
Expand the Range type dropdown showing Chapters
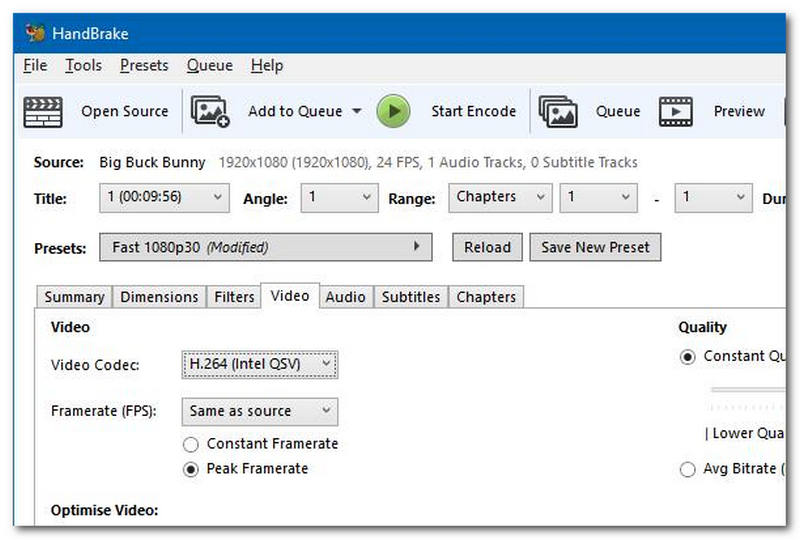click(x=500, y=198)
